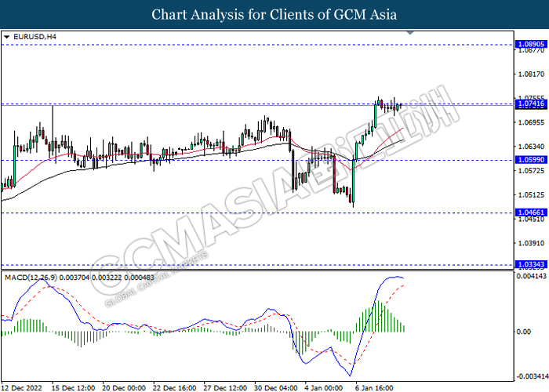Click the 1.04661 support price label
Viewport: 549px width, 392px height.
(531, 212)
